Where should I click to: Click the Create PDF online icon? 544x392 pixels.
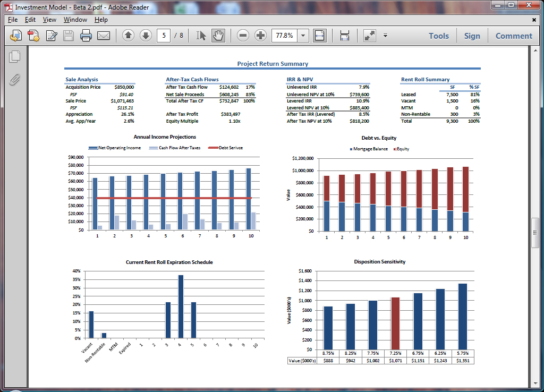click(15, 36)
